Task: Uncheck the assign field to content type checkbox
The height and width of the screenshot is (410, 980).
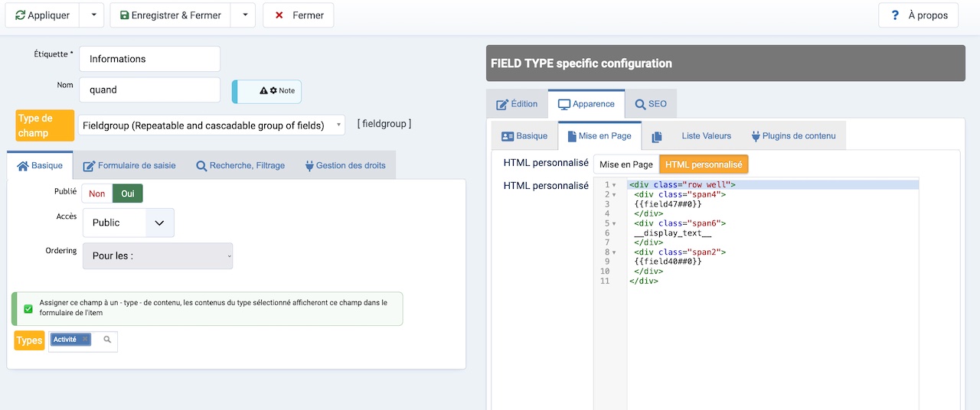Action: 28,309
